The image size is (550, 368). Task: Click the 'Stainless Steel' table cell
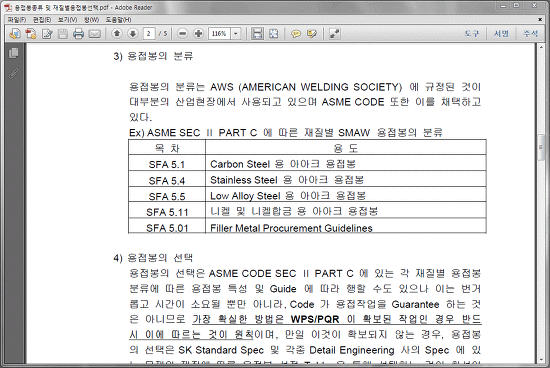(346, 180)
